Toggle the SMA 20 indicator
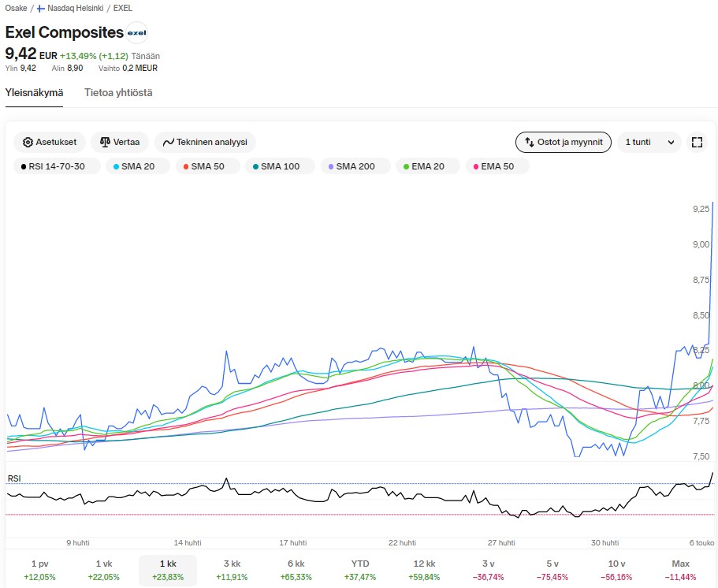The width and height of the screenshot is (718, 588). 138,166
